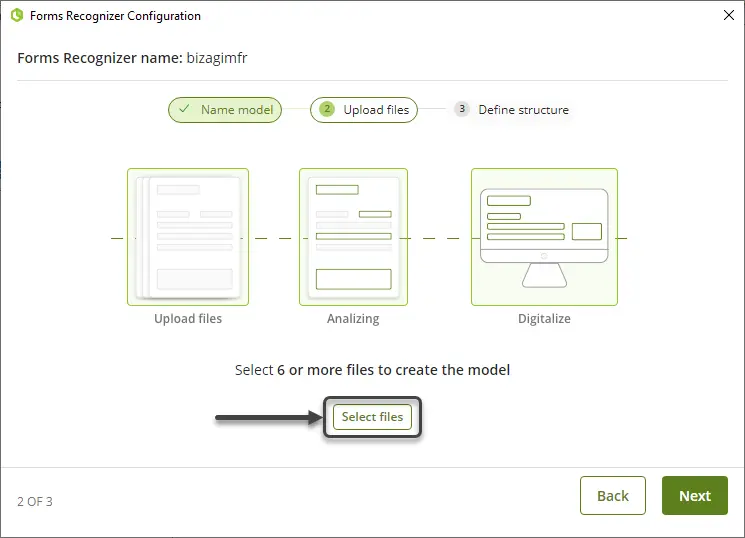This screenshot has height=538, width=745.
Task: Click the 'Digitalize' caption
Action: pos(544,318)
